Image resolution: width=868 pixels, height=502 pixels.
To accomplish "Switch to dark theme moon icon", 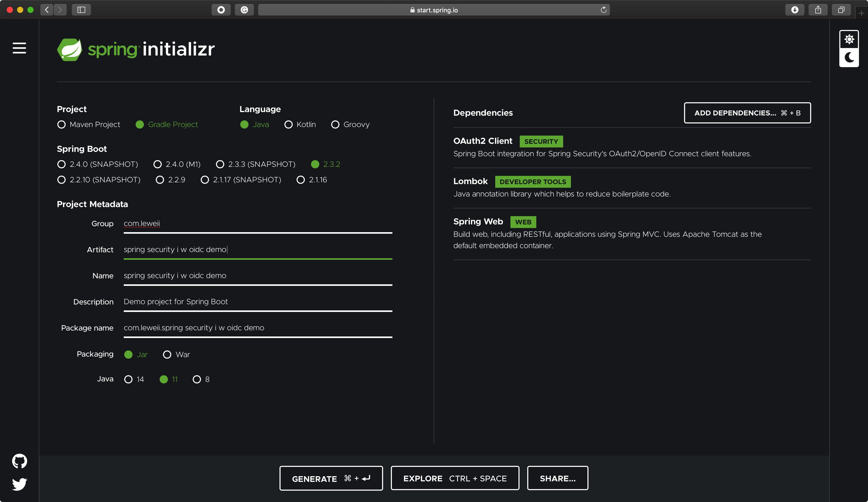I will click(849, 58).
